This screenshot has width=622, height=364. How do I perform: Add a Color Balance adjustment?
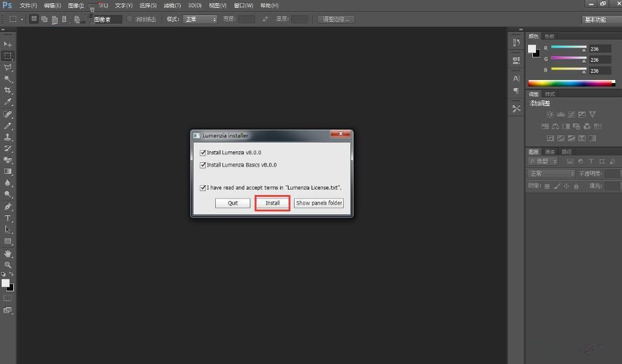pos(555,126)
